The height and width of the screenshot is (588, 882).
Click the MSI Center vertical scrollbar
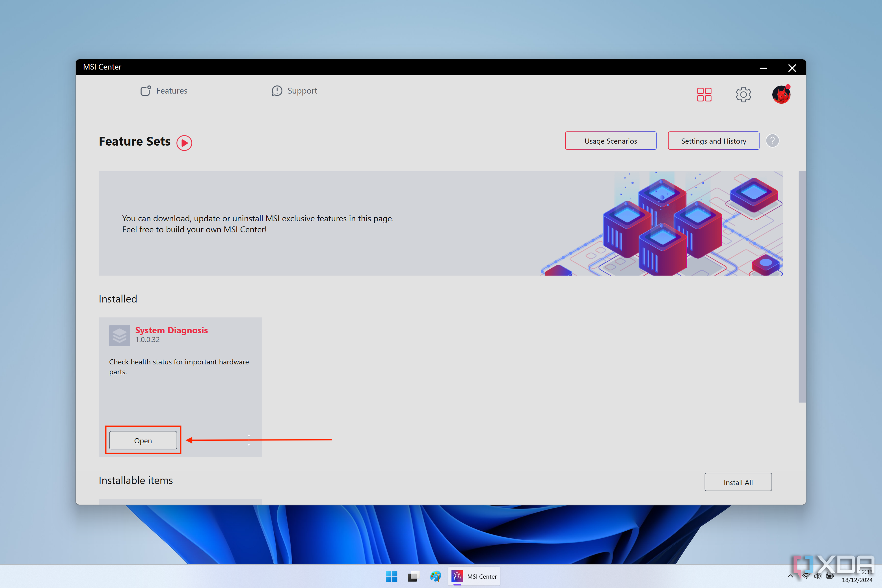coord(802,286)
